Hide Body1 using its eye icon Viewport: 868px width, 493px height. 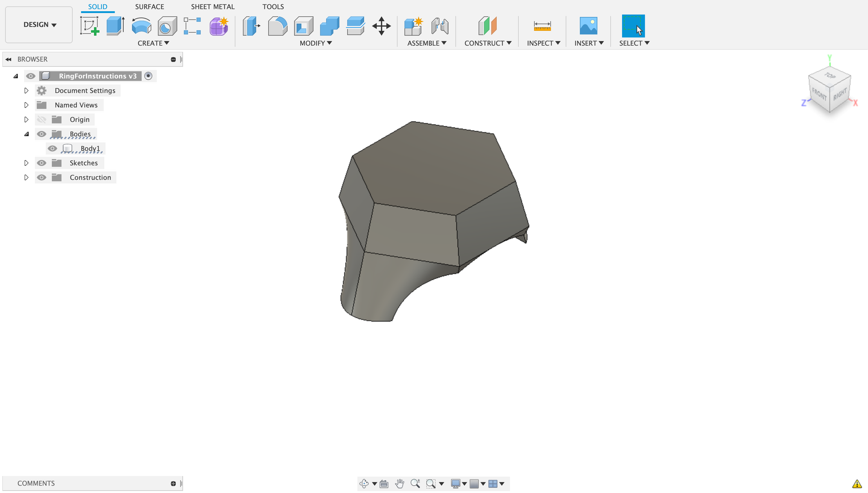tap(53, 148)
